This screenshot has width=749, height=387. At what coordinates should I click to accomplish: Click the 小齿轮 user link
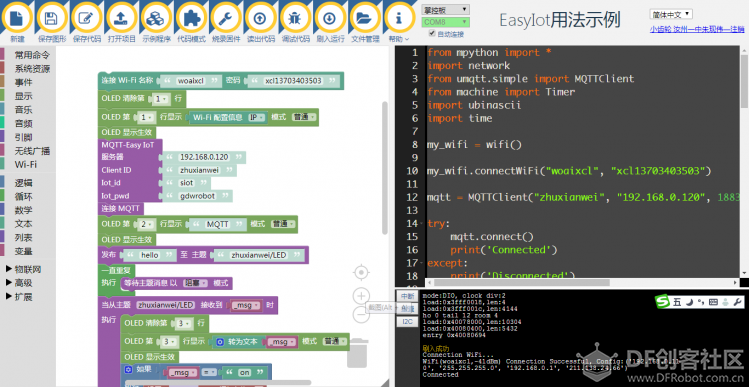[661, 29]
